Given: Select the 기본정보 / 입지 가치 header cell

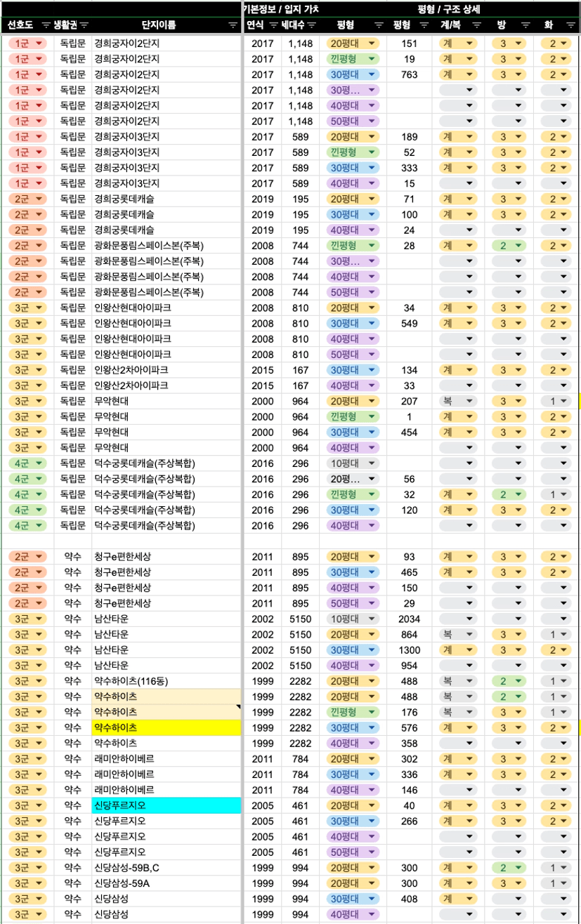Looking at the screenshot, I should tap(280, 8).
